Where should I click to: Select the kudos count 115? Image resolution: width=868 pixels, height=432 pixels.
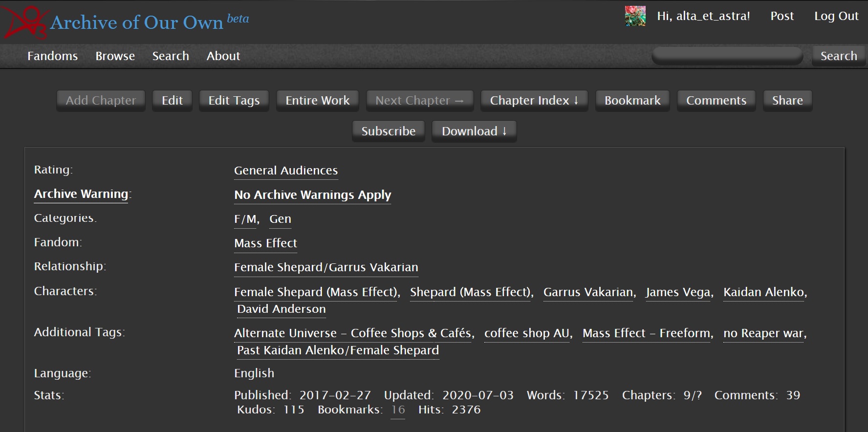294,410
